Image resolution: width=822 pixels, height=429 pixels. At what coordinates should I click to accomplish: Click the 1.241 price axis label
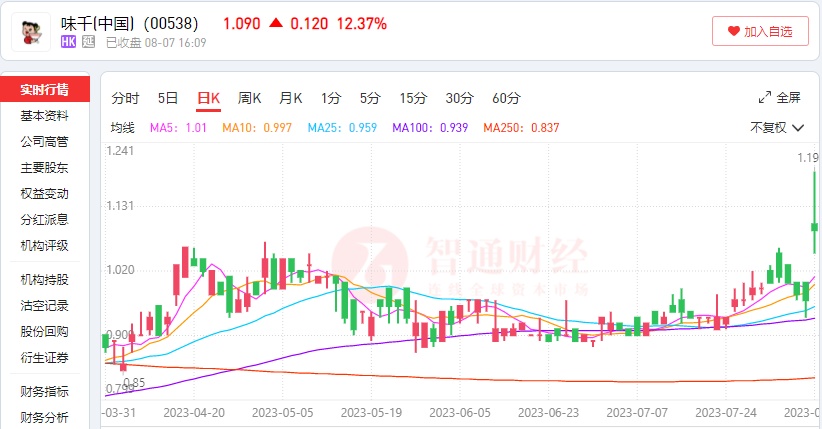coord(120,151)
